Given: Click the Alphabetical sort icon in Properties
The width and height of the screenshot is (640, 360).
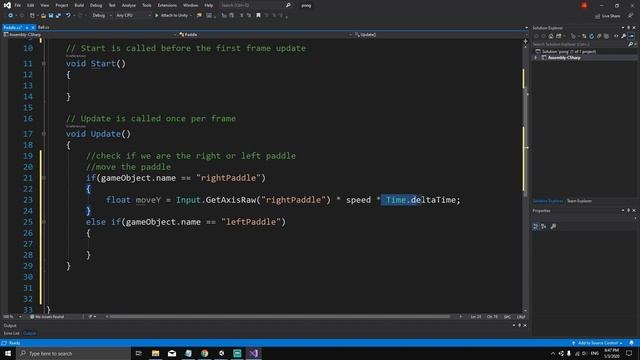Looking at the screenshot, I should coord(544,227).
